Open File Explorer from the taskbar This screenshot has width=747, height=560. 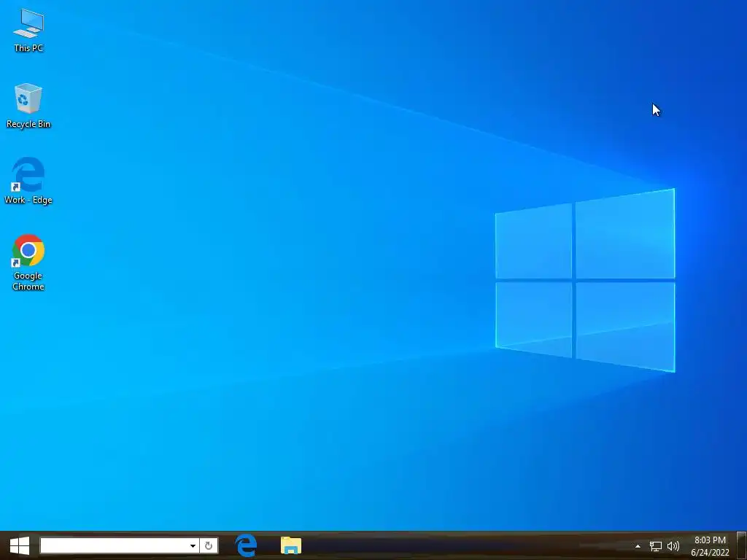tap(291, 545)
